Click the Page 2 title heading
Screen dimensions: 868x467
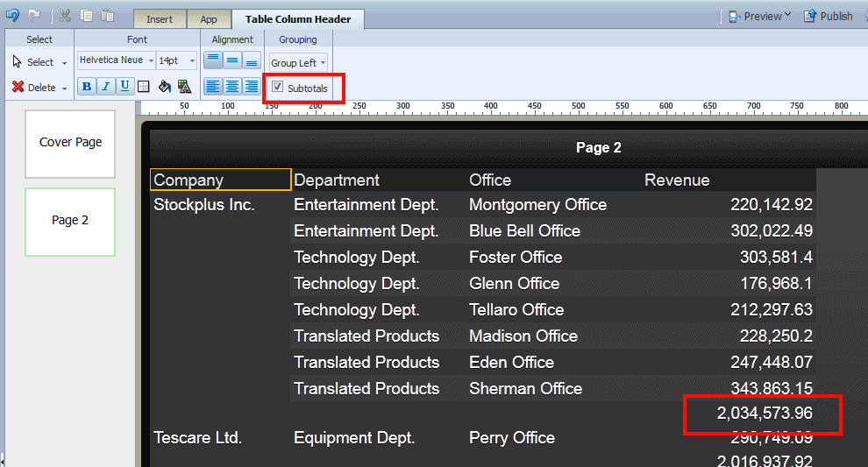[599, 148]
